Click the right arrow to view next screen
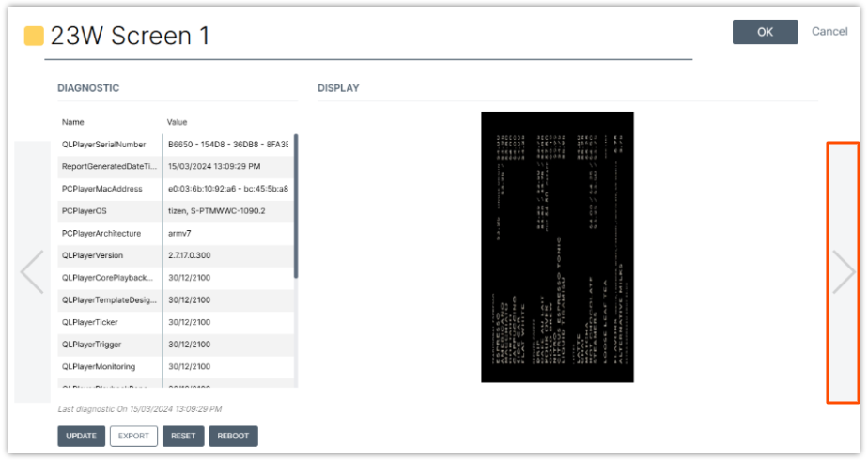The image size is (868, 460). [x=843, y=273]
